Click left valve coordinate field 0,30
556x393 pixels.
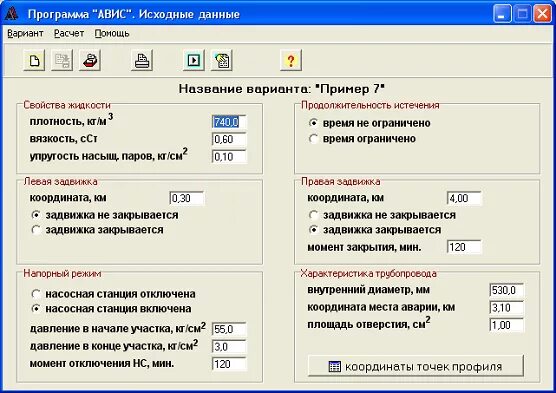(x=187, y=198)
